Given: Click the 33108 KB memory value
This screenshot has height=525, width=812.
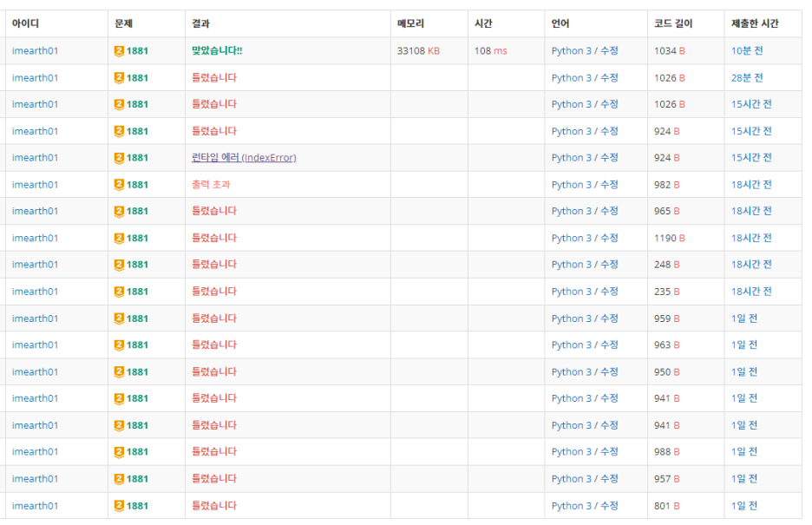Looking at the screenshot, I should (x=418, y=50).
